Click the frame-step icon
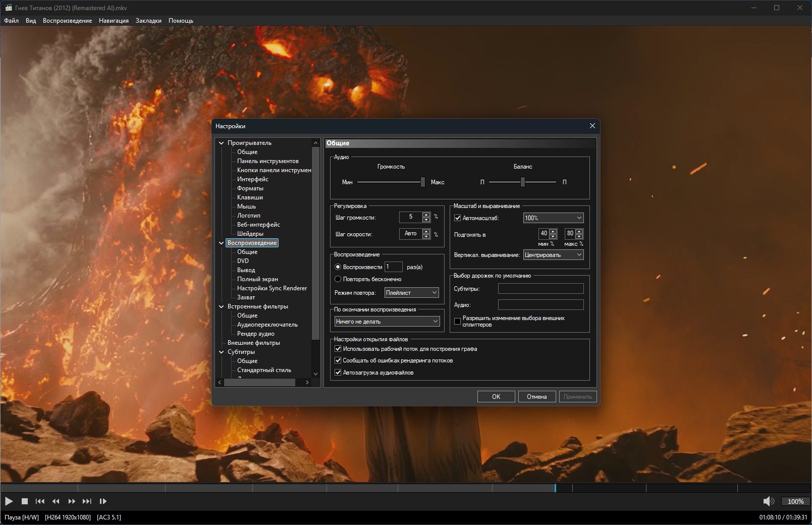Viewport: 812px width, 525px height. [103, 501]
